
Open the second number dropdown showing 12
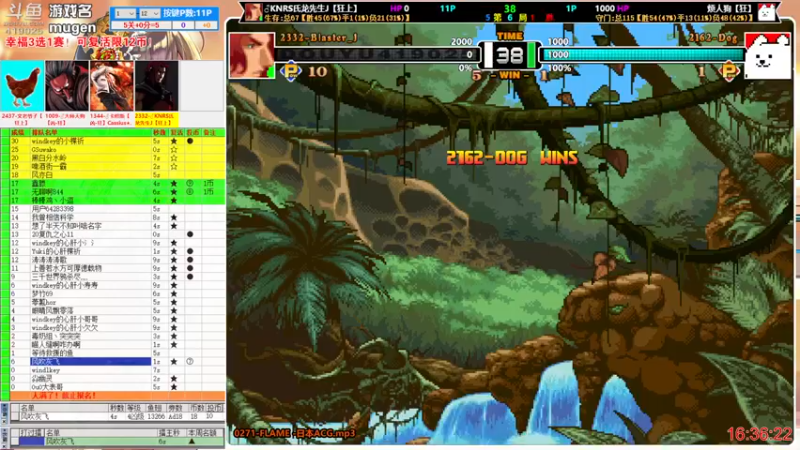(149, 13)
